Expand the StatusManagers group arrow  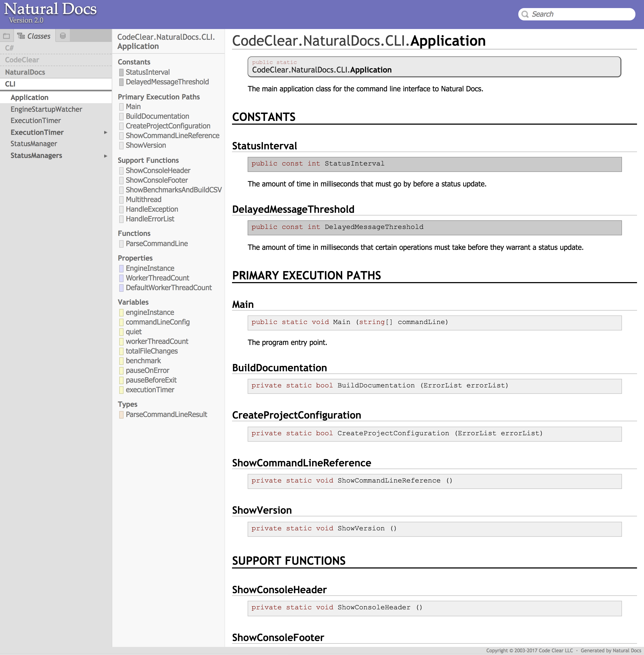(106, 156)
